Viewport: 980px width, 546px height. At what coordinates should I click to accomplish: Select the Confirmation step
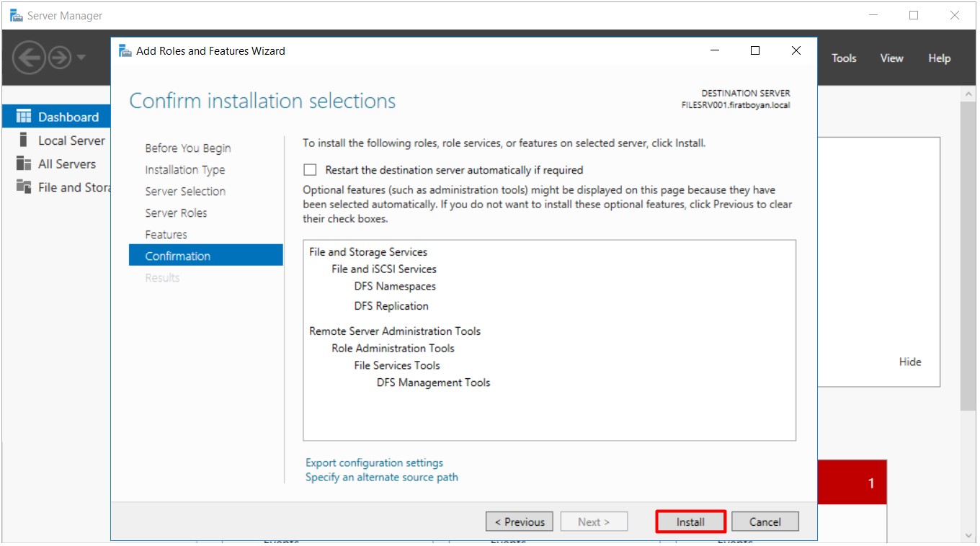(206, 255)
